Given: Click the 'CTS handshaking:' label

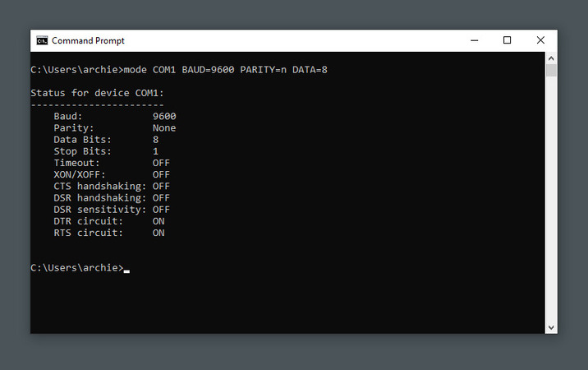Looking at the screenshot, I should tap(99, 187).
